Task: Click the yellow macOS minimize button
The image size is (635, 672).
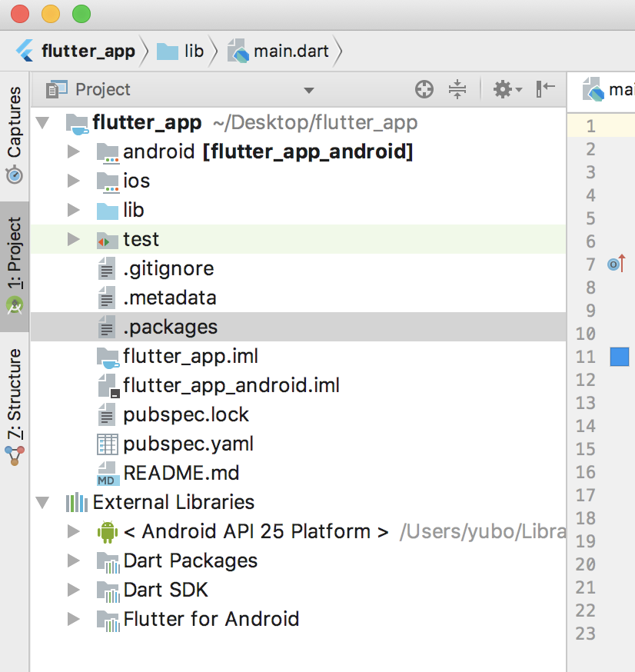Action: pos(51,14)
